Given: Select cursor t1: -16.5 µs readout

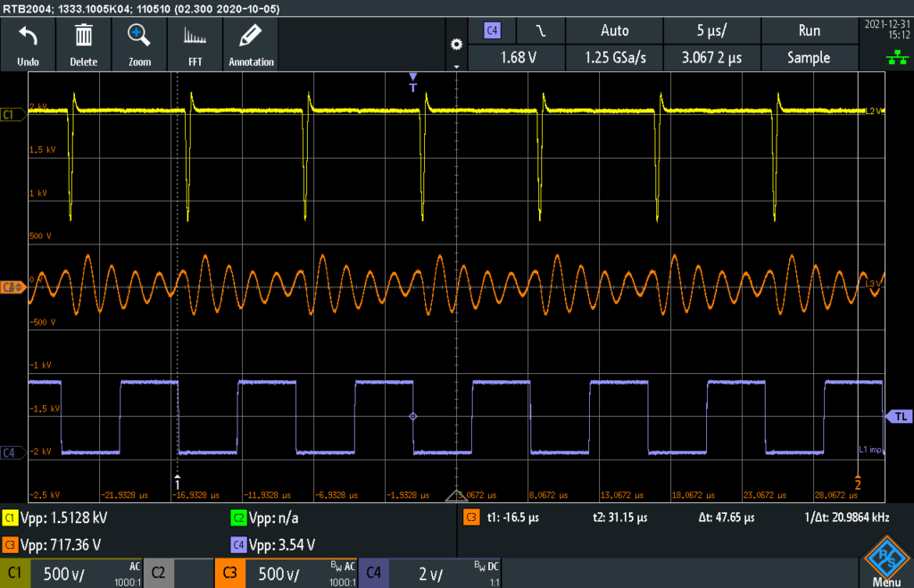Looking at the screenshot, I should pyautogui.click(x=513, y=518).
